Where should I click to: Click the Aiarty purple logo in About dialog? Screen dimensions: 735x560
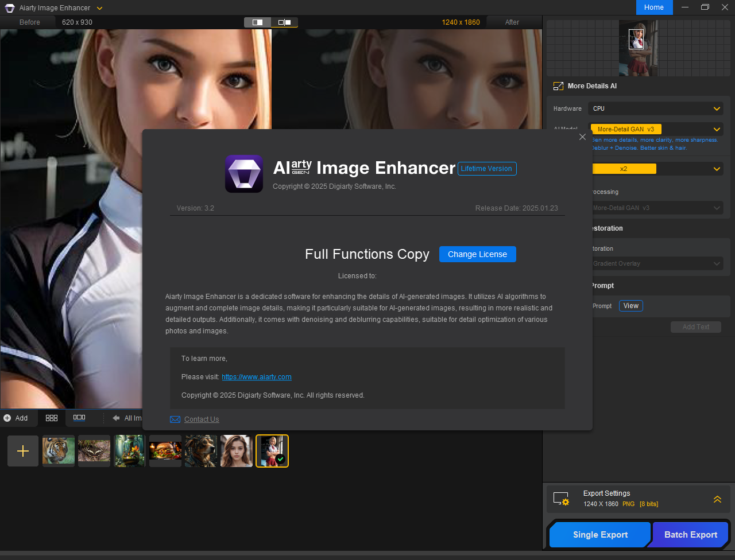tap(244, 173)
